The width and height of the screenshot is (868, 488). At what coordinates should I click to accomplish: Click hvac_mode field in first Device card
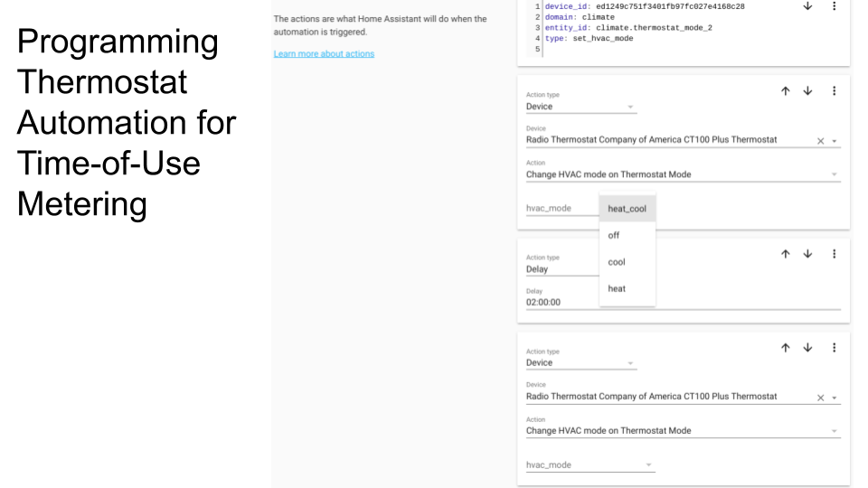coord(561,208)
